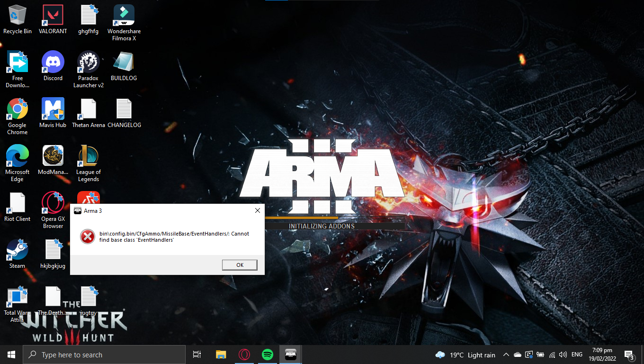Open Google Chrome desktop shortcut
The height and width of the screenshot is (364, 644).
[17, 110]
